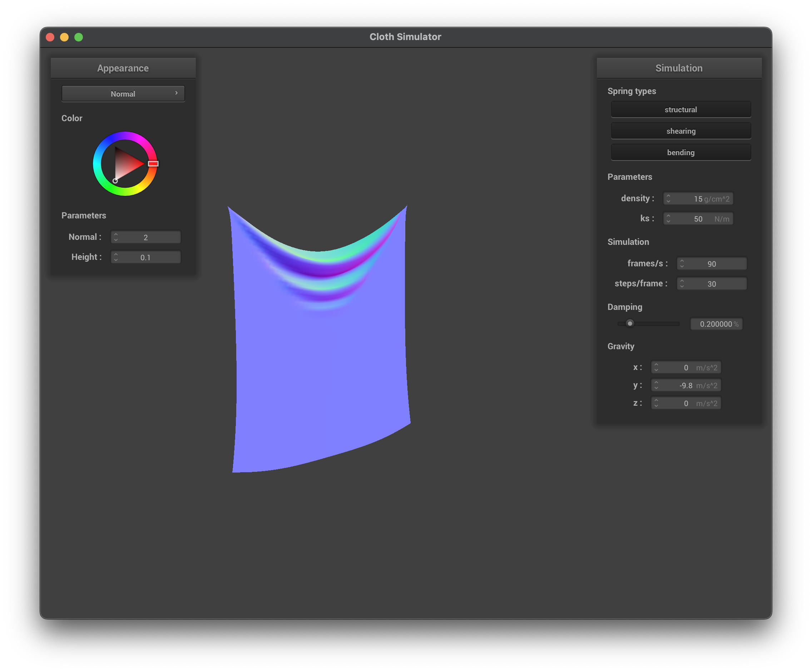Click the gravity y stepper arrows
The width and height of the screenshot is (812, 672).
[656, 385]
